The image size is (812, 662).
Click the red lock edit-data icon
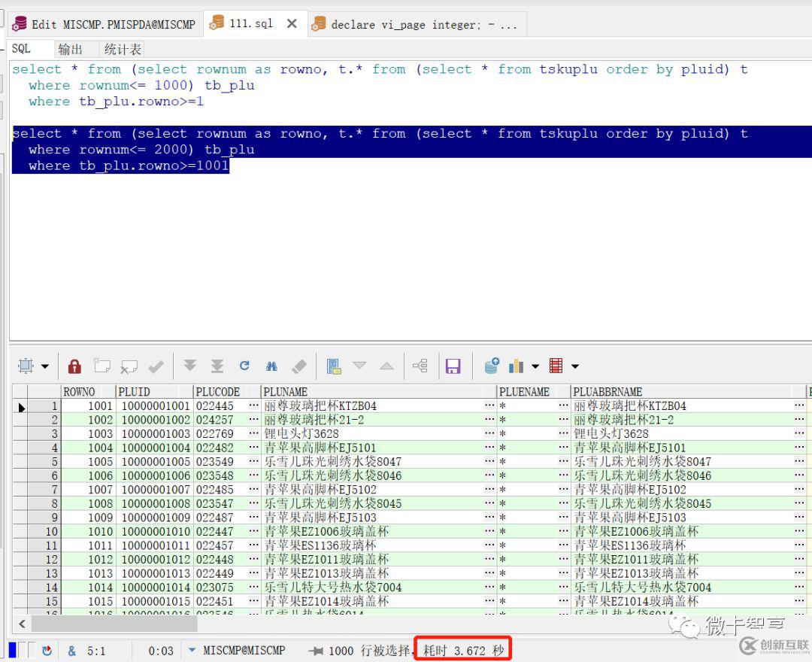[74, 366]
